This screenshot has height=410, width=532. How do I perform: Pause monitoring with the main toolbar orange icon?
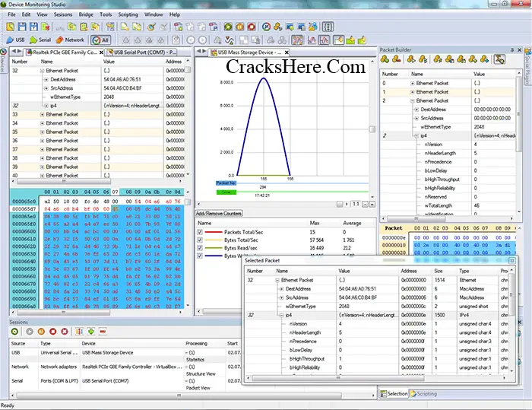pyautogui.click(x=239, y=27)
